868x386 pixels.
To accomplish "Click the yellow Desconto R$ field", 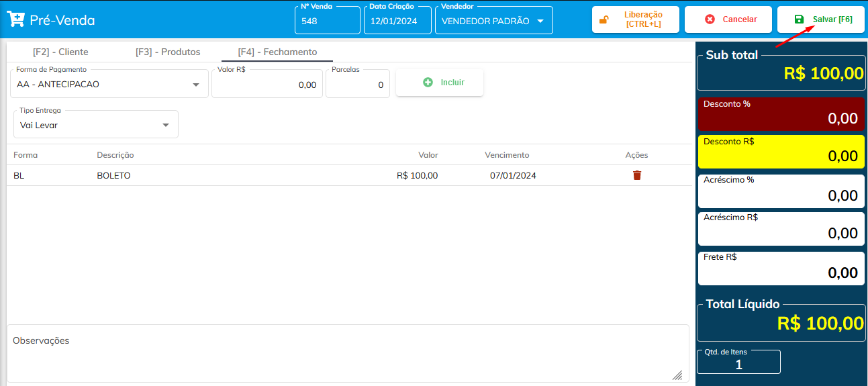I will 781,152.
